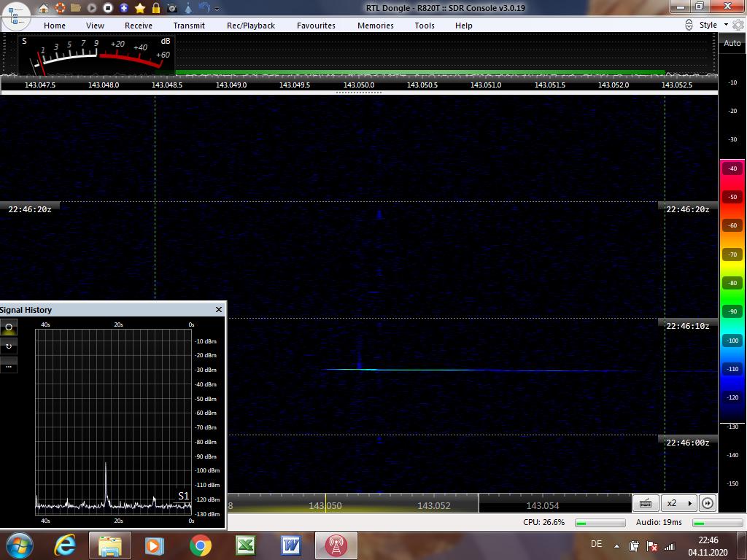Click 143.050.0 on the frequency scale
Image resolution: width=747 pixels, height=560 pixels.
click(x=359, y=85)
